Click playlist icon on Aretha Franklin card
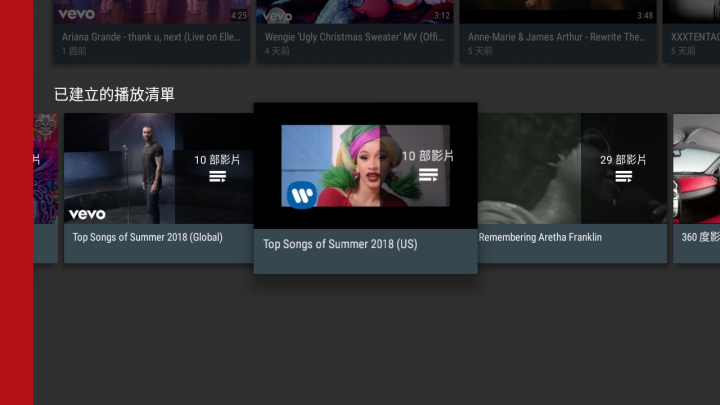This screenshot has height=405, width=720. click(x=624, y=176)
